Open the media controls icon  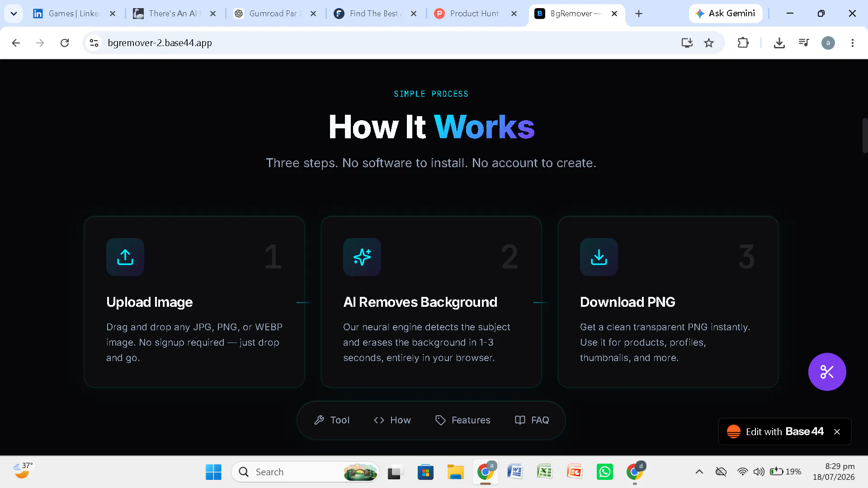[x=804, y=43]
